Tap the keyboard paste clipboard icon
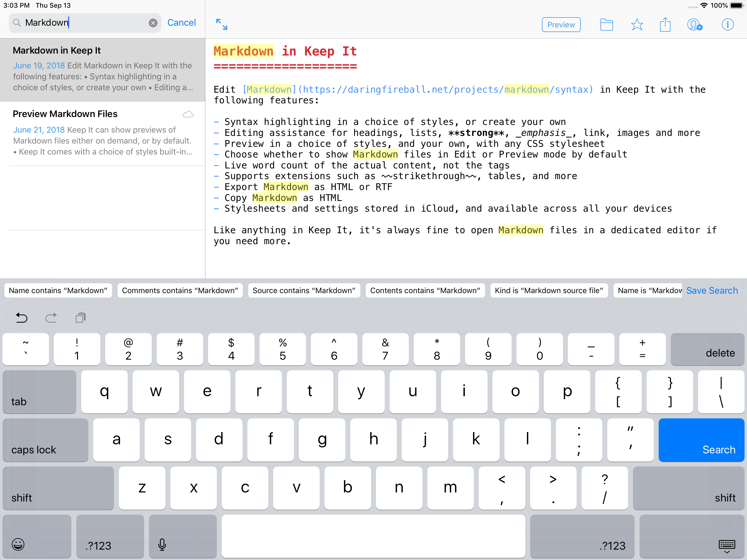This screenshot has height=560, width=747. 80,317
